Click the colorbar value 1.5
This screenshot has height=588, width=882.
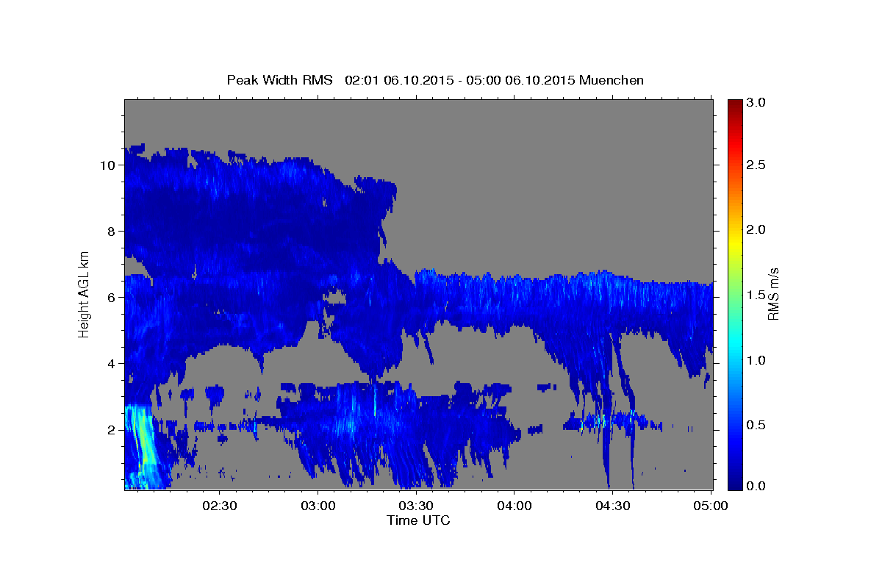(x=757, y=295)
